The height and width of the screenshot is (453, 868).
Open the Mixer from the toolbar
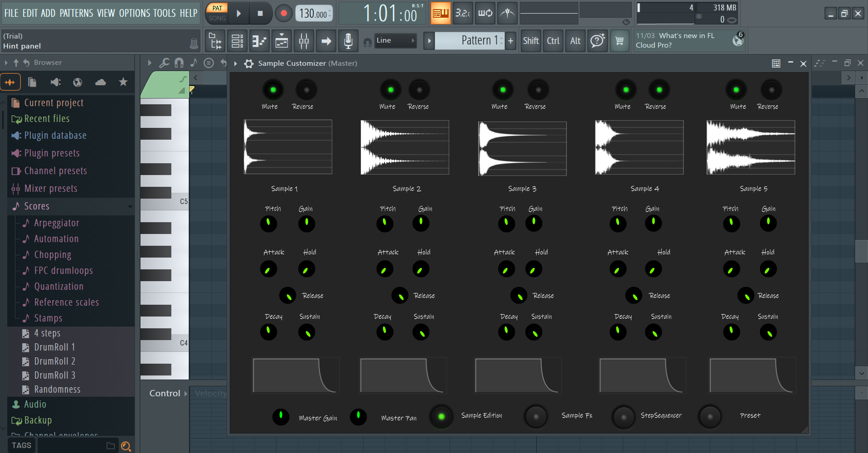click(x=304, y=41)
